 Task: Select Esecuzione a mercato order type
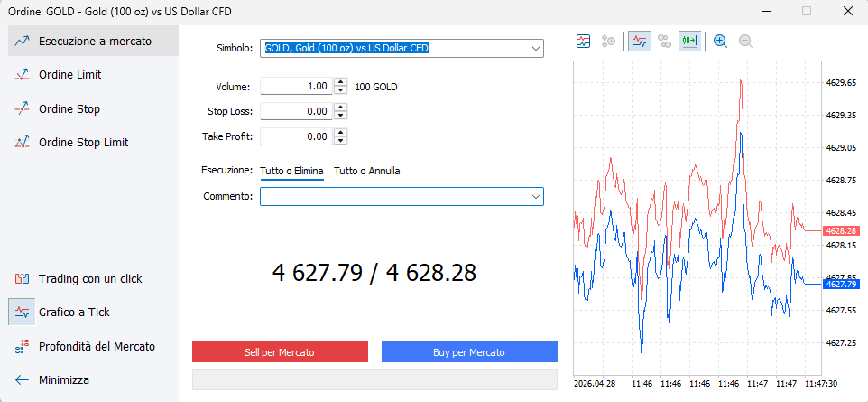point(93,41)
